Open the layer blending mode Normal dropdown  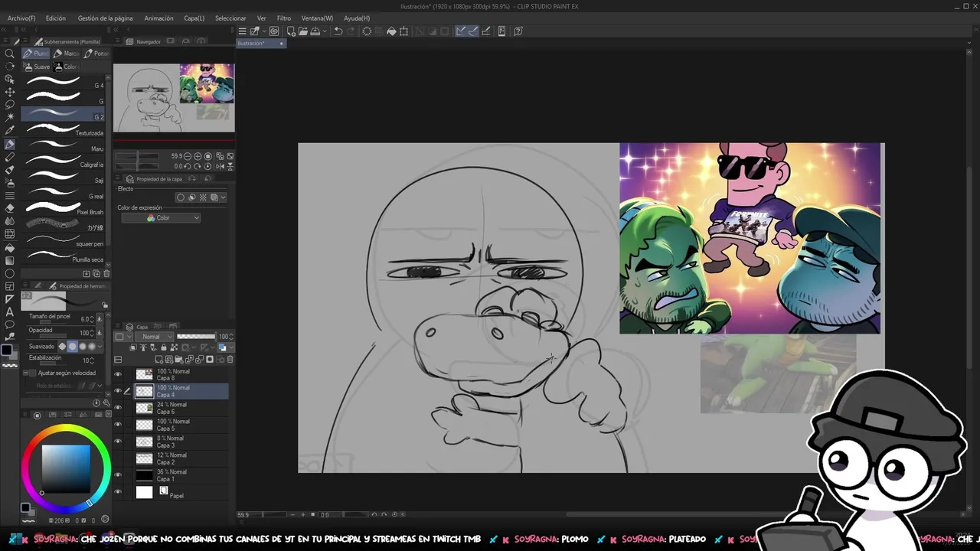(x=155, y=337)
